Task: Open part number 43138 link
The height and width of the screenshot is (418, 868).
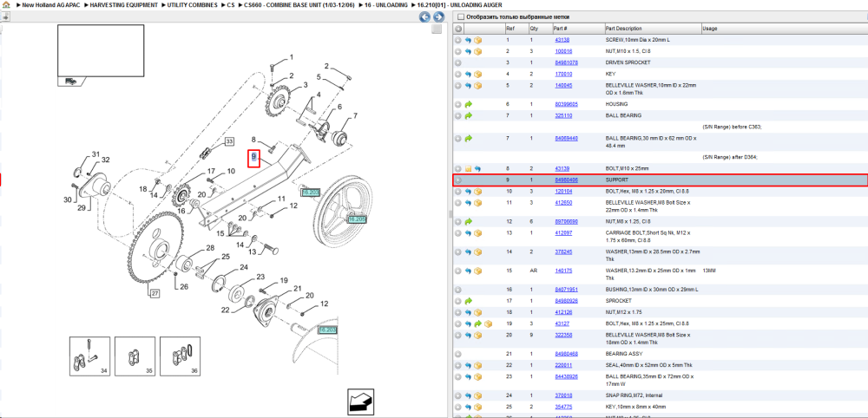Action: point(562,41)
